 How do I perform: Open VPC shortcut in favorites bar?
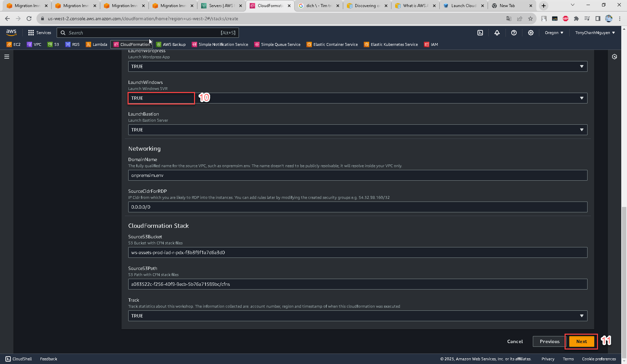point(34,44)
